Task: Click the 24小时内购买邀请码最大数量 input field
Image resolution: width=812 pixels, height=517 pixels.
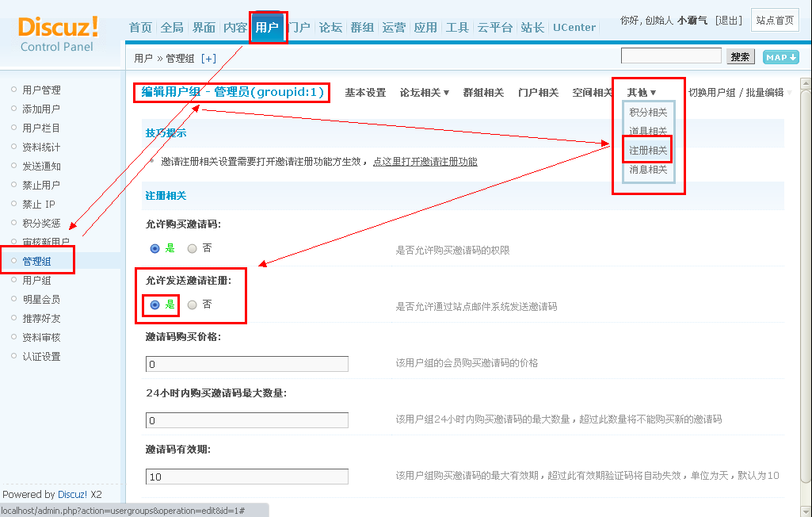Action: [x=247, y=420]
